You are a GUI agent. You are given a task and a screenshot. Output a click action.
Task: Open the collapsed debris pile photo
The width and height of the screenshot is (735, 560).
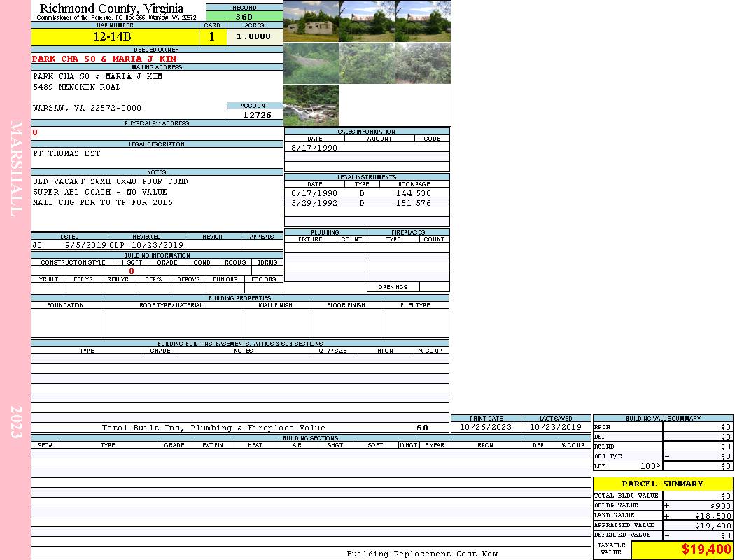coord(311,106)
